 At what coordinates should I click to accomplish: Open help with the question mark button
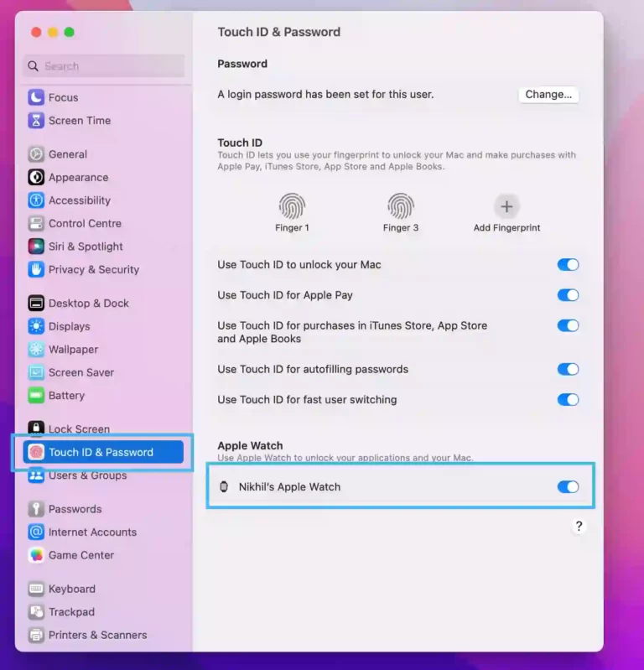click(x=579, y=526)
